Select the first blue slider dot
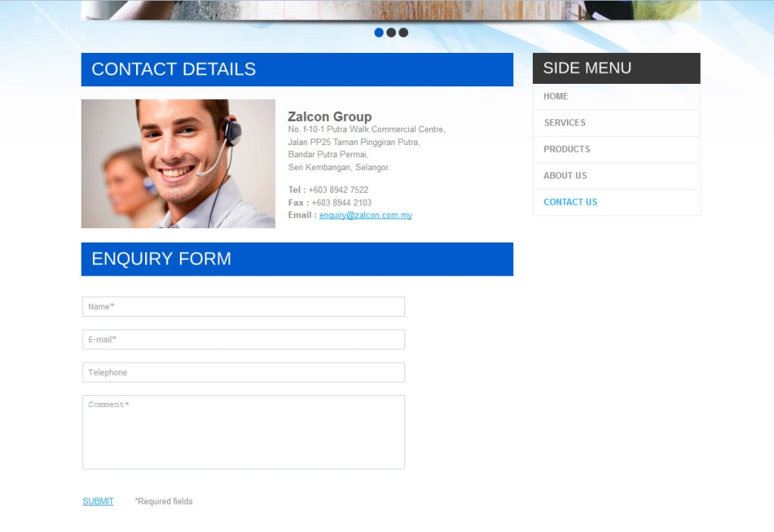 point(379,32)
